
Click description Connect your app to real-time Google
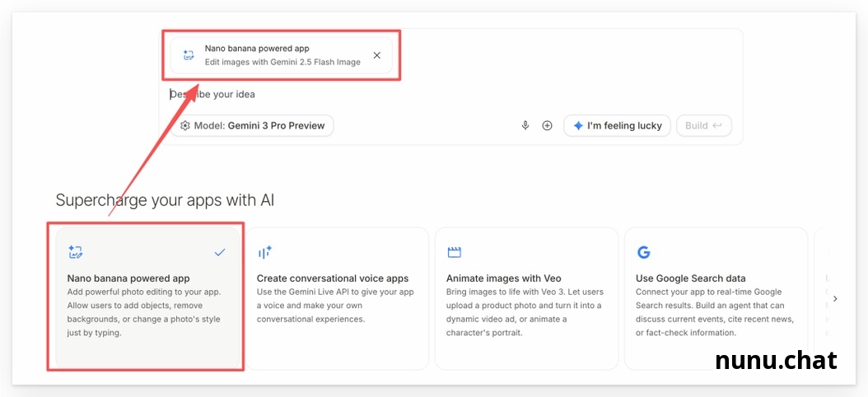(715, 312)
